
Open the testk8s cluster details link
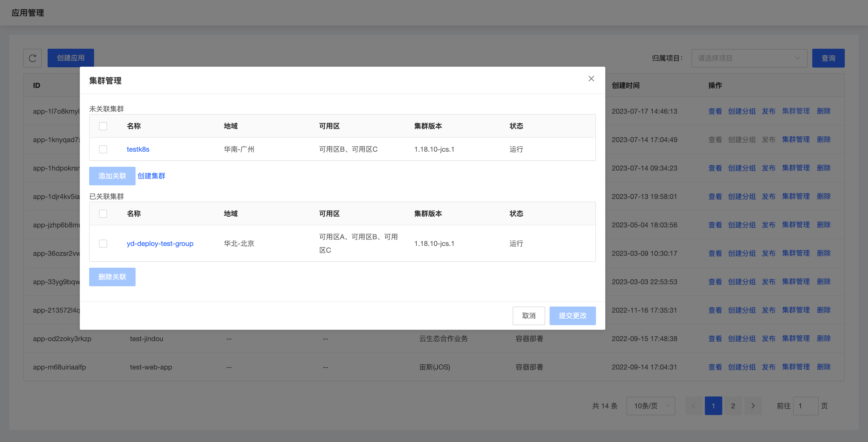point(138,149)
